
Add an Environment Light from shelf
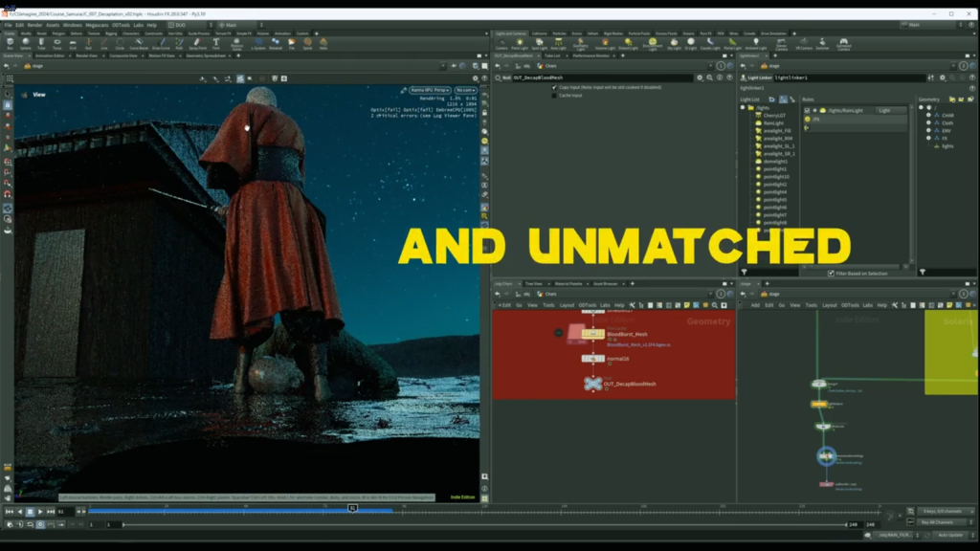click(x=652, y=44)
